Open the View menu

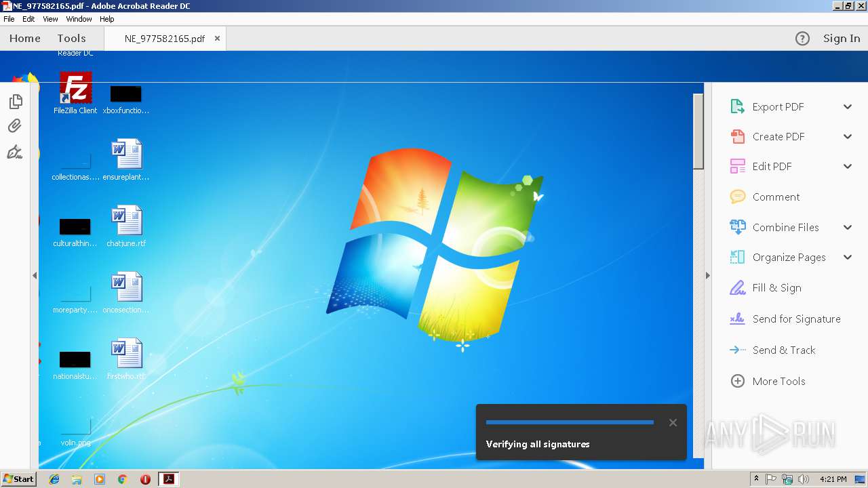point(50,19)
